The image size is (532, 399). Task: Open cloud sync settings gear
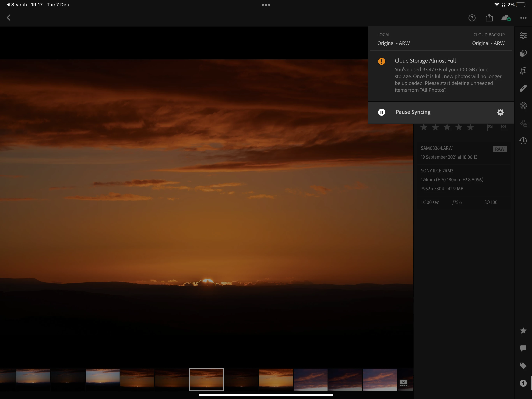(500, 112)
